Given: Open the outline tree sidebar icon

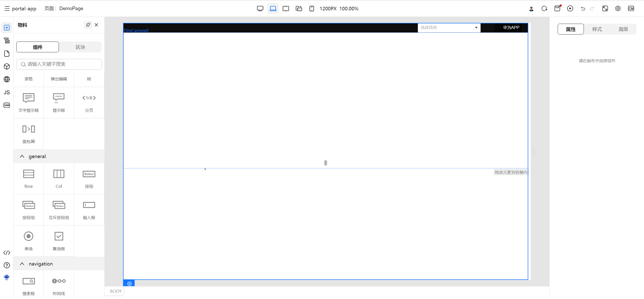Looking at the screenshot, I should 7,41.
